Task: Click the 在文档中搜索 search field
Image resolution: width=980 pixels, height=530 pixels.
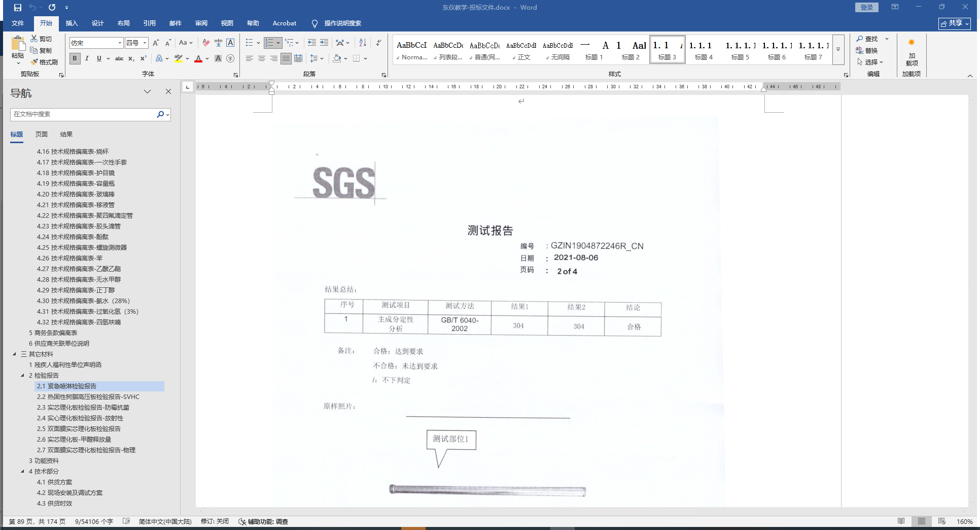Action: (84, 115)
